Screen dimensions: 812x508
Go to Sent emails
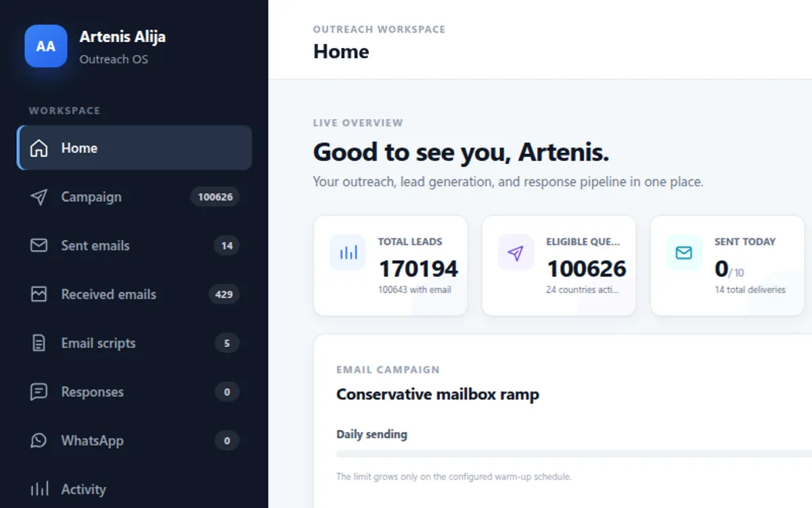tap(135, 245)
